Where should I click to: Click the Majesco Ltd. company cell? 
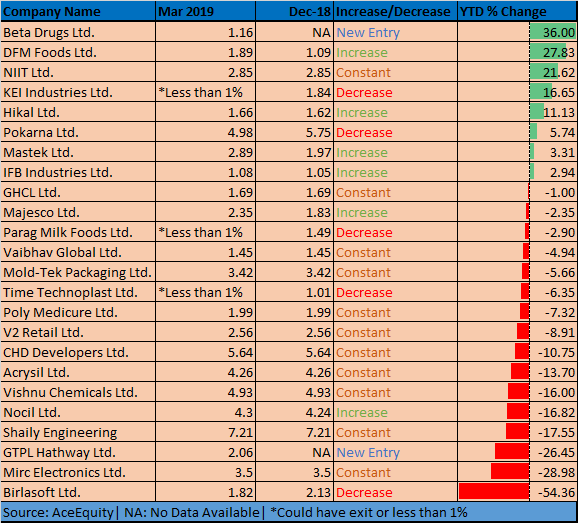coord(78,213)
